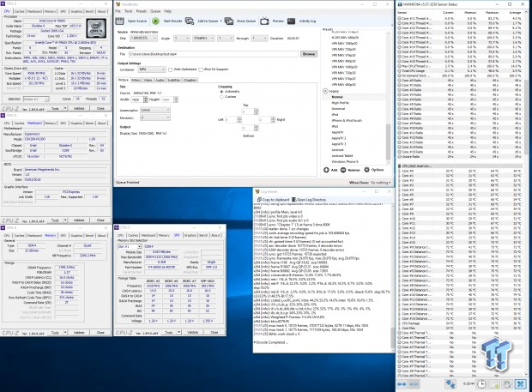Click the Remove preset minus icon
This screenshot has height=392, width=532.
pyautogui.click(x=343, y=170)
